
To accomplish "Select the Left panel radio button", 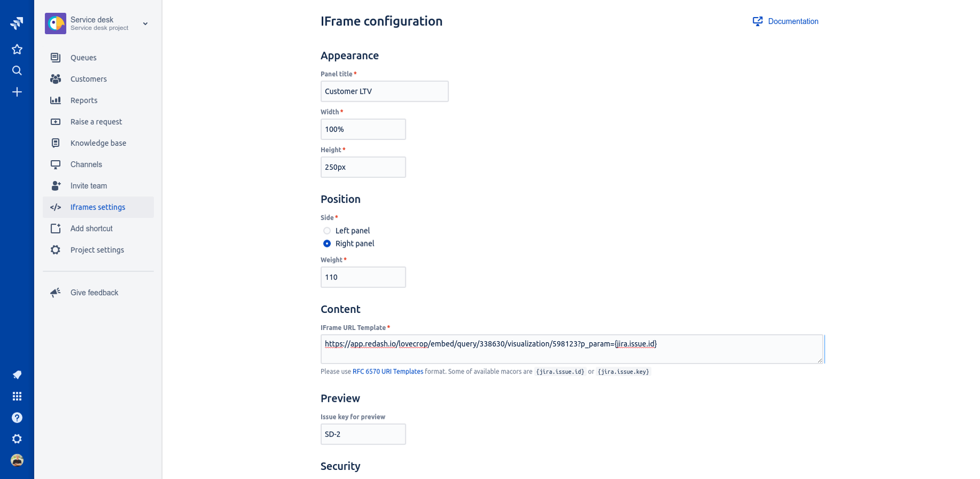I will click(x=327, y=231).
